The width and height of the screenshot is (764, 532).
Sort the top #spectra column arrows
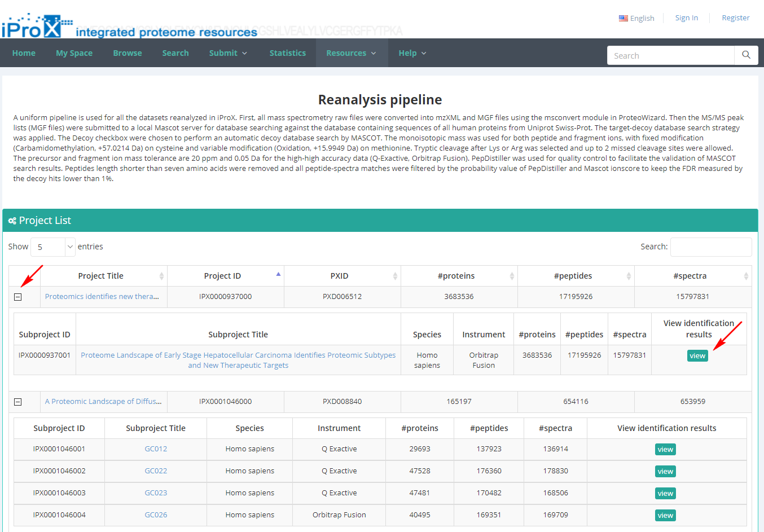tap(746, 276)
